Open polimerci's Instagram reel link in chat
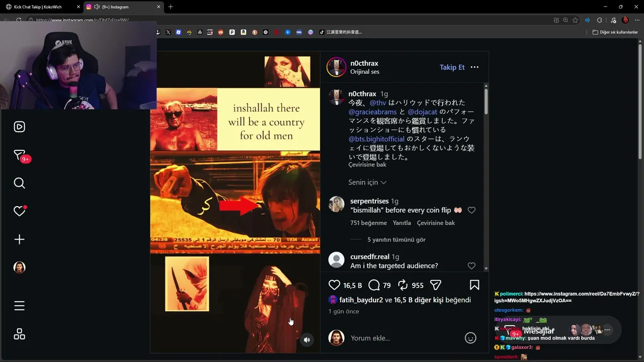The height and width of the screenshot is (362, 644). click(567, 297)
